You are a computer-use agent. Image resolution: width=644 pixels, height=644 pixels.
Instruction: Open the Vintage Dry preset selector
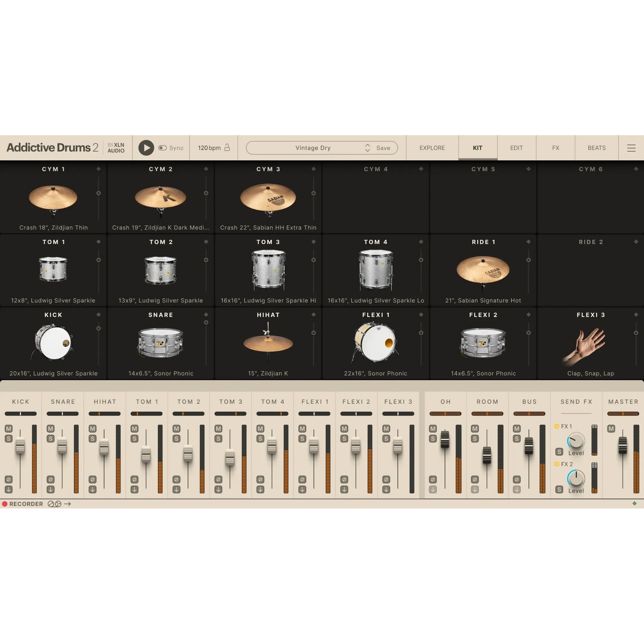(x=312, y=148)
